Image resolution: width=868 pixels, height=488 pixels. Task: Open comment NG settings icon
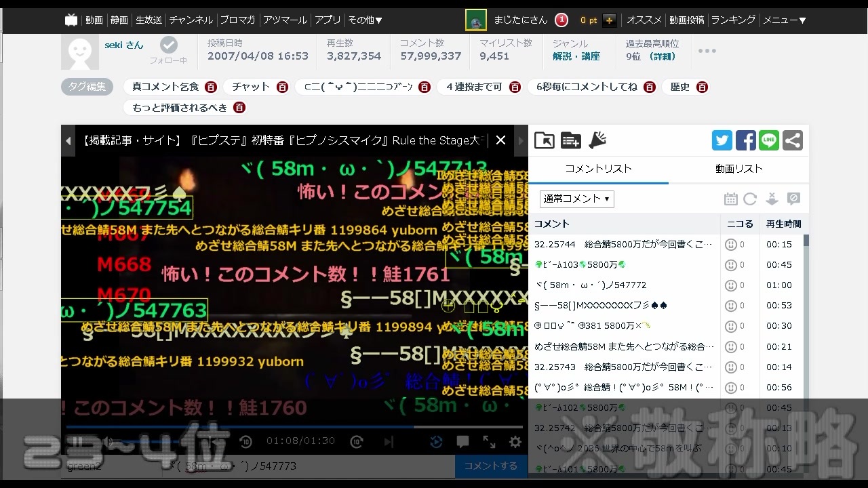click(x=793, y=199)
